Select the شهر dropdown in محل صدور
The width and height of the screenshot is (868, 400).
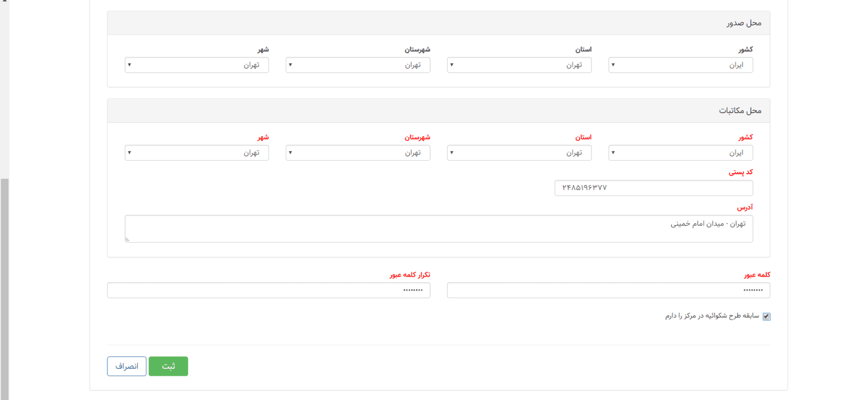pyautogui.click(x=197, y=65)
